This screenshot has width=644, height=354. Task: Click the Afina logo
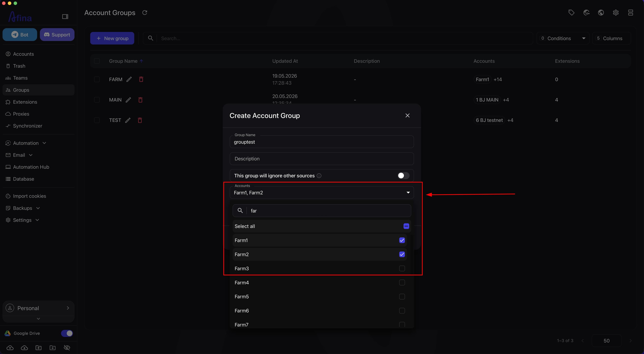20,17
